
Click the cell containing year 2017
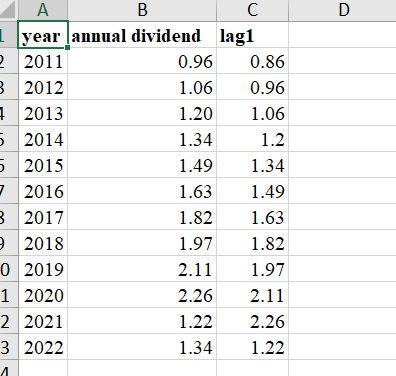43,217
